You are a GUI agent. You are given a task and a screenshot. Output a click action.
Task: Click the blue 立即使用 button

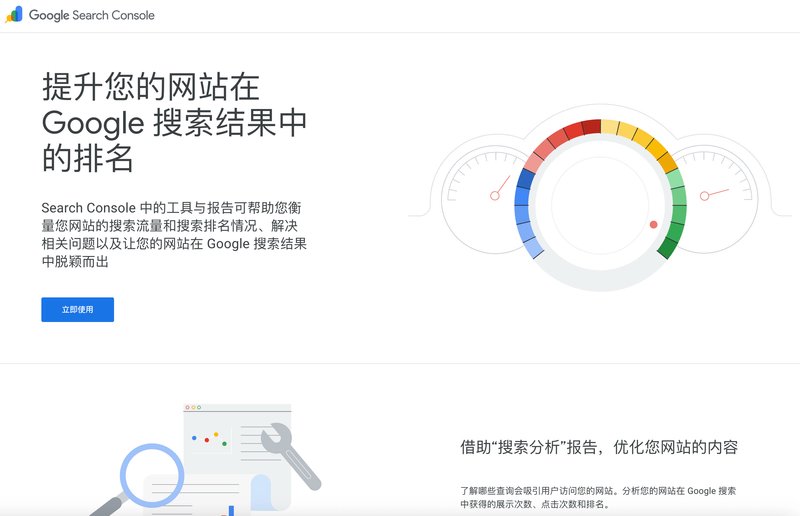[78, 309]
